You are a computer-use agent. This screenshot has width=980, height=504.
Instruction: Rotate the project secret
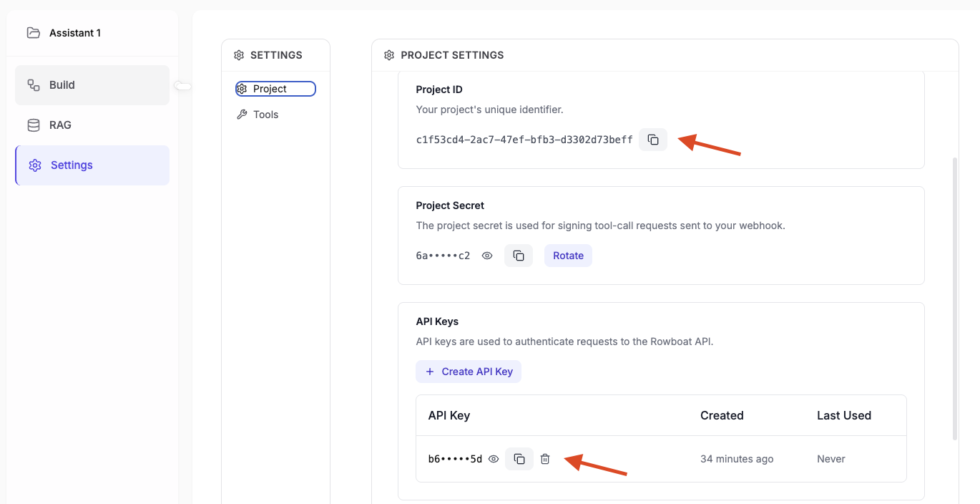point(568,256)
